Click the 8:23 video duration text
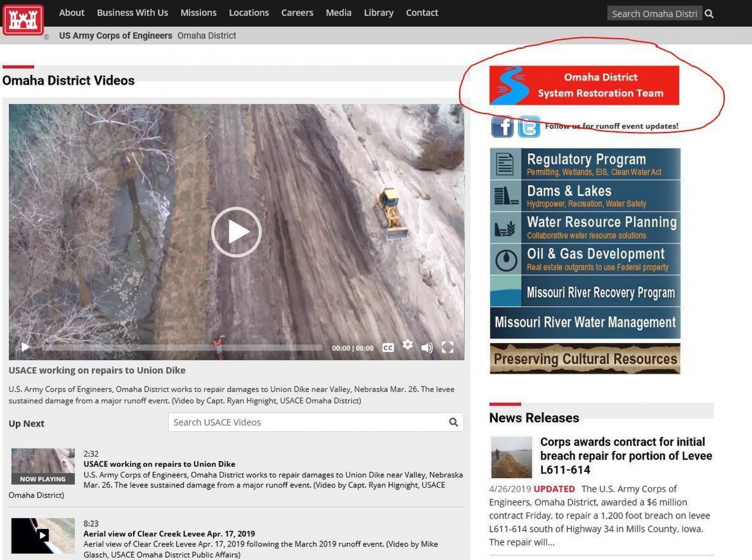752x560 pixels. pos(91,524)
